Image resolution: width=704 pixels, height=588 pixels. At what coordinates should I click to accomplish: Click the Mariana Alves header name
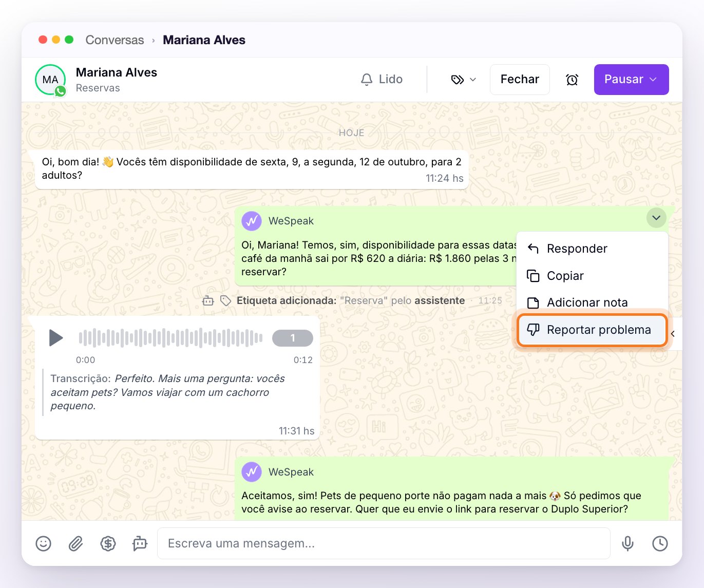point(117,72)
